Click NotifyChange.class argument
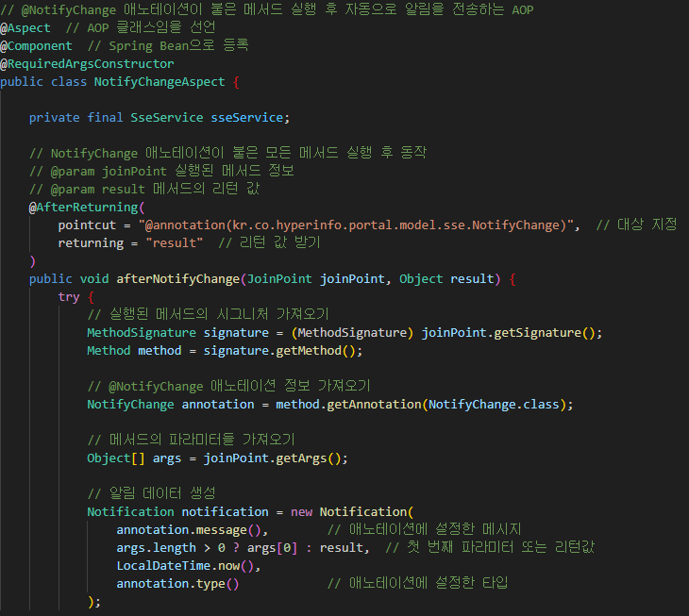This screenshot has height=616, width=689. tap(494, 405)
